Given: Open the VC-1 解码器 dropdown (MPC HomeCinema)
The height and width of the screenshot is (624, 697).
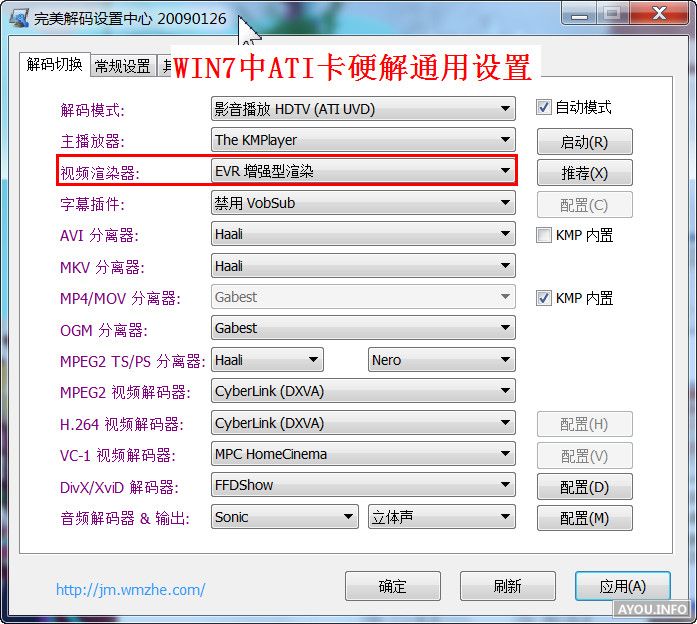Looking at the screenshot, I should click(x=363, y=454).
